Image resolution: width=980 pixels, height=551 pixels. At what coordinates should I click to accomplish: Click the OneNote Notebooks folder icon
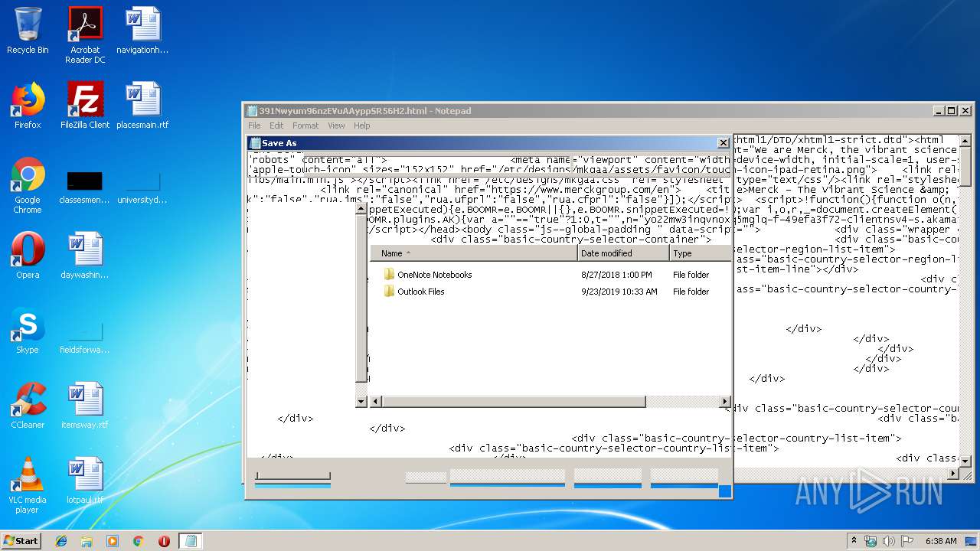(389, 274)
